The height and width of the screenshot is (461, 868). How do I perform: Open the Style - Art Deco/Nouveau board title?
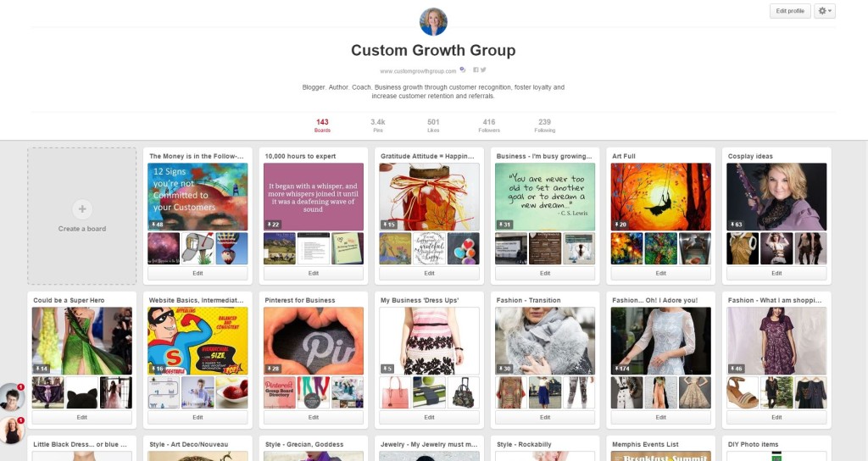pyautogui.click(x=188, y=444)
